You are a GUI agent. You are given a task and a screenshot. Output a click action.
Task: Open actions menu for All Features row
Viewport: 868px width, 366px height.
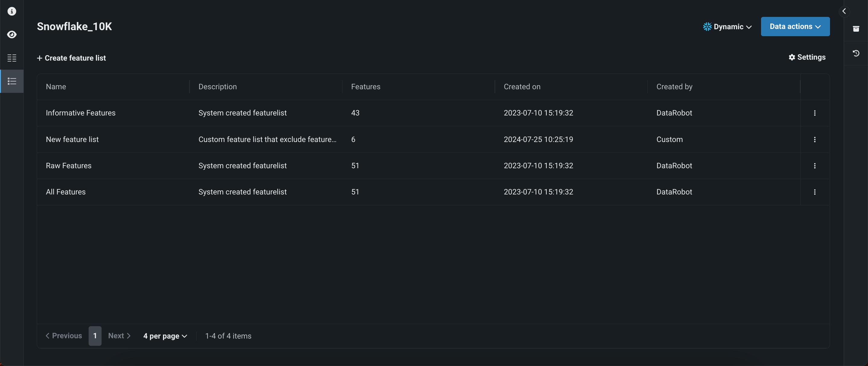coord(814,192)
